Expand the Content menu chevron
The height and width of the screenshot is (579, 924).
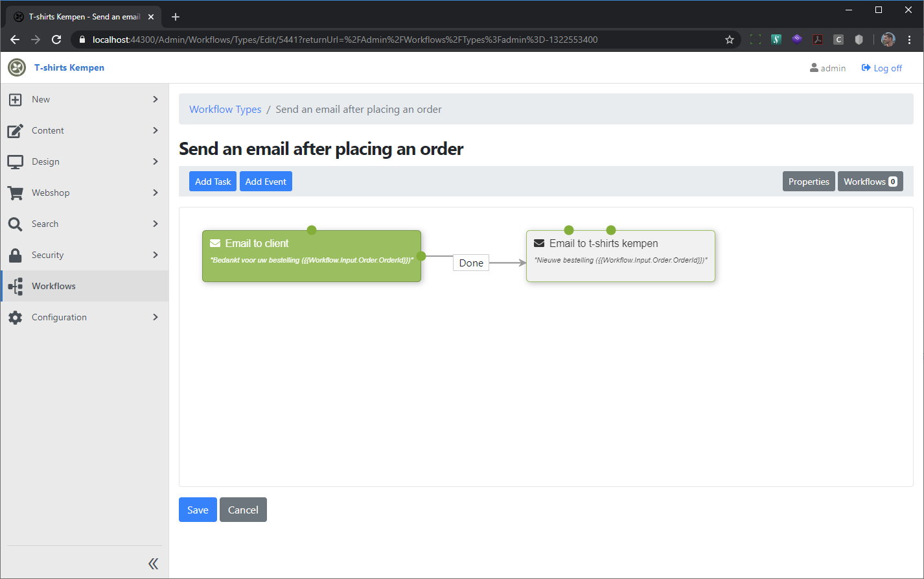pyautogui.click(x=156, y=130)
